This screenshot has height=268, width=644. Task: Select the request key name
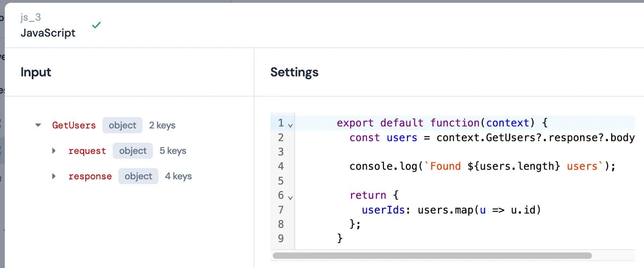87,151
